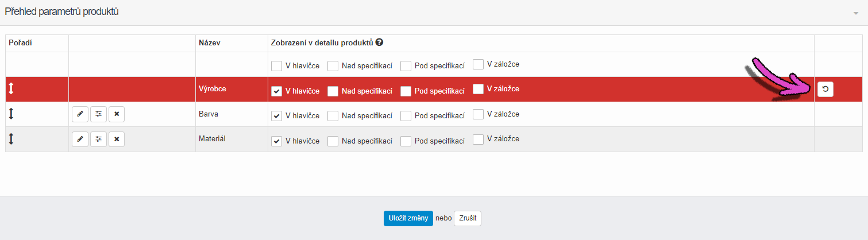Screen dimensions: 868x240
Task: Click the restore icon in Výrobce row
Action: [825, 89]
